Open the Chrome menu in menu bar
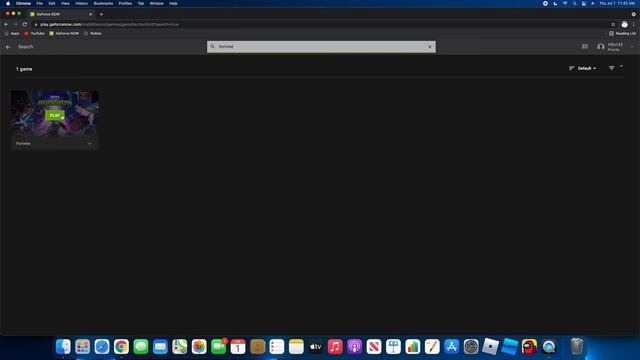Image resolution: width=640 pixels, height=360 pixels. coord(23,3)
